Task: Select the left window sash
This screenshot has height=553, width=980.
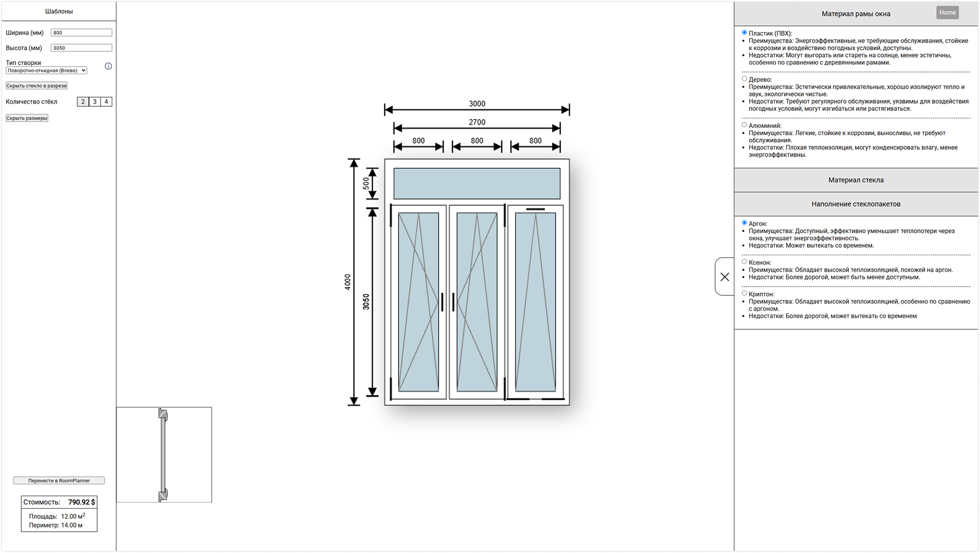Action: coord(418,302)
